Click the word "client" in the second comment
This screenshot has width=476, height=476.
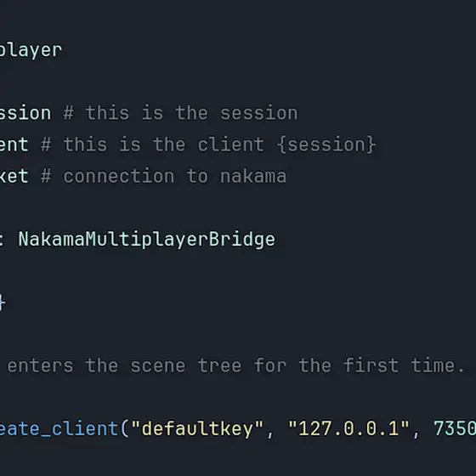click(230, 144)
